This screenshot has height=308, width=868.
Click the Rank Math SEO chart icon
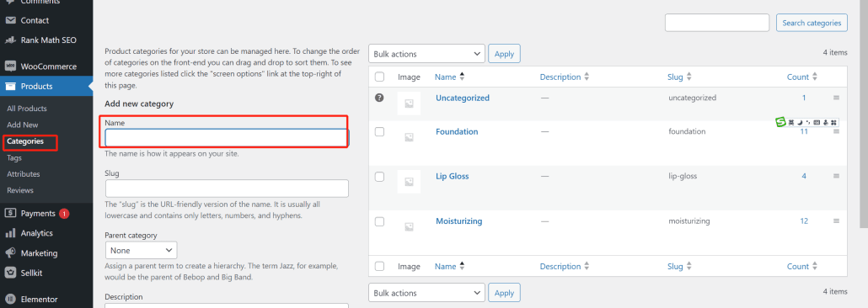[x=10, y=40]
